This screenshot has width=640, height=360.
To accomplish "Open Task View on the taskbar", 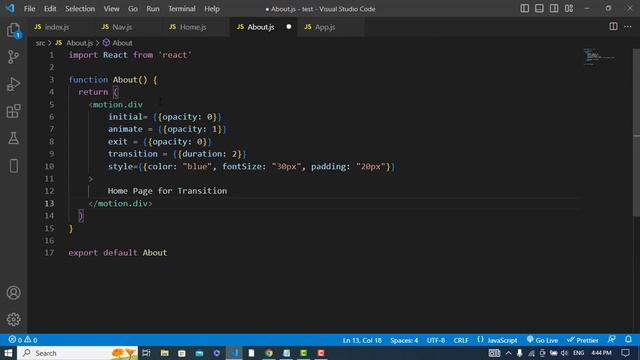I will [146, 353].
